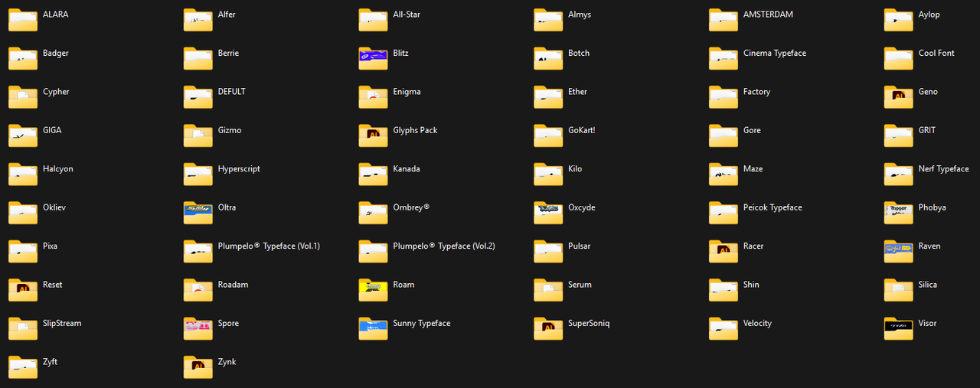Select the Roadam folder icon
The height and width of the screenshot is (388, 980).
click(198, 289)
